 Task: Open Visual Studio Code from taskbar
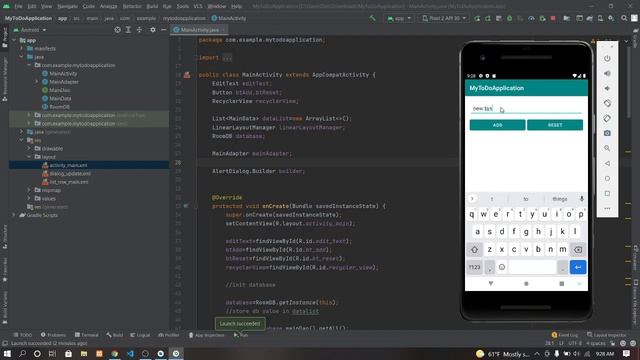point(130,353)
